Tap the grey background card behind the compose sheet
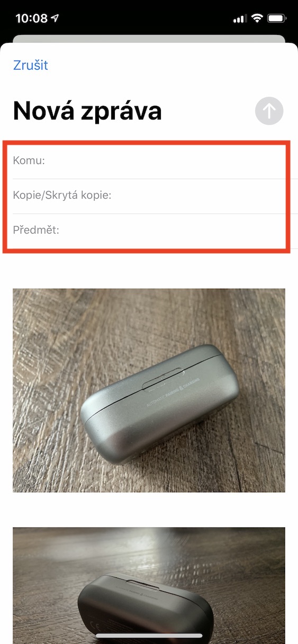298x644 pixels. [149, 39]
